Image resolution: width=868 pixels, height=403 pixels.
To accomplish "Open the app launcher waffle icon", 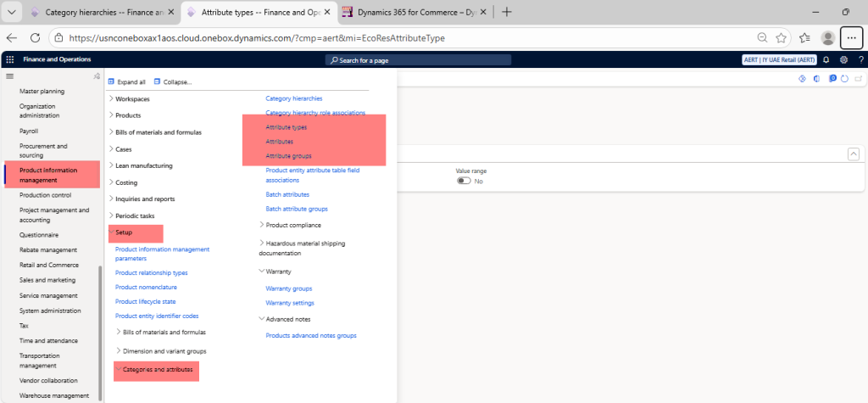I will pyautogui.click(x=10, y=59).
